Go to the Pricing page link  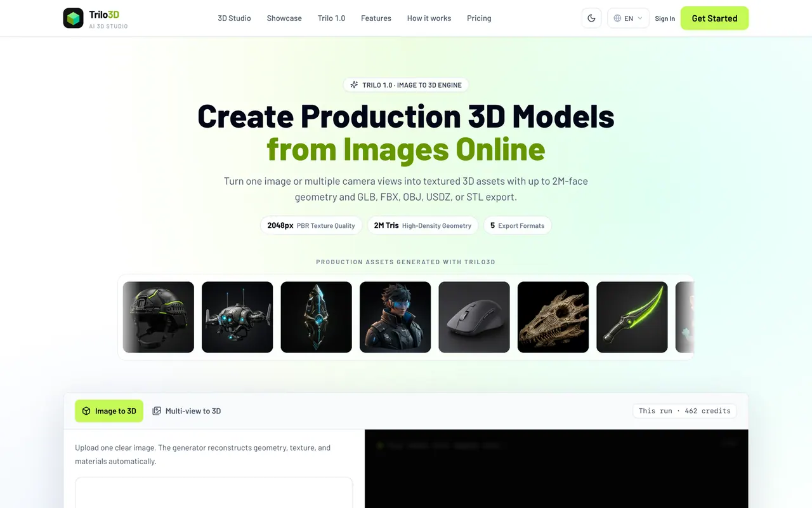pyautogui.click(x=479, y=18)
